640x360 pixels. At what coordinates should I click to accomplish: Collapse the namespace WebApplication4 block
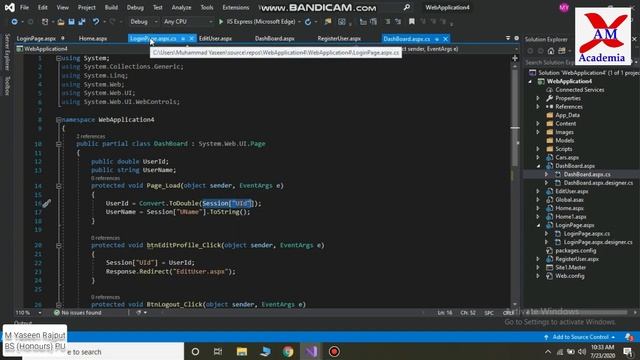click(58, 120)
